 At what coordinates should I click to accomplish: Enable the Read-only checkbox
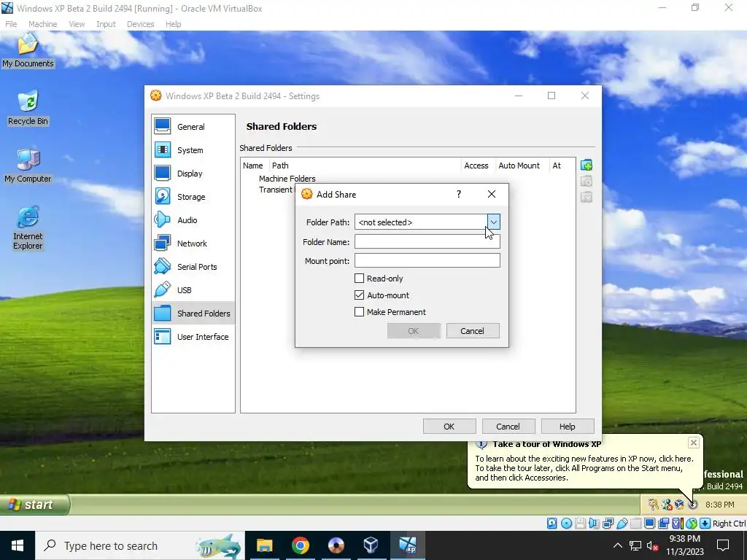[x=359, y=278]
